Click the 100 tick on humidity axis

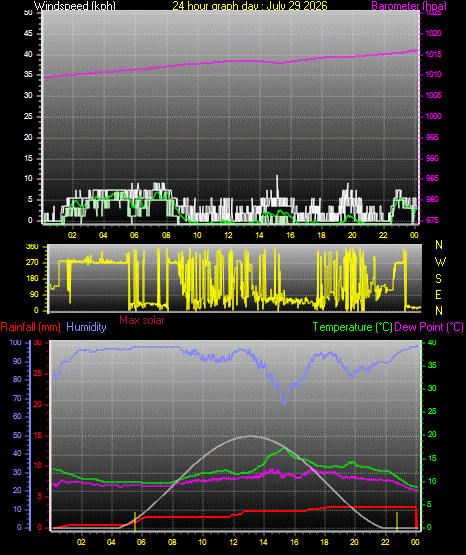(16, 342)
